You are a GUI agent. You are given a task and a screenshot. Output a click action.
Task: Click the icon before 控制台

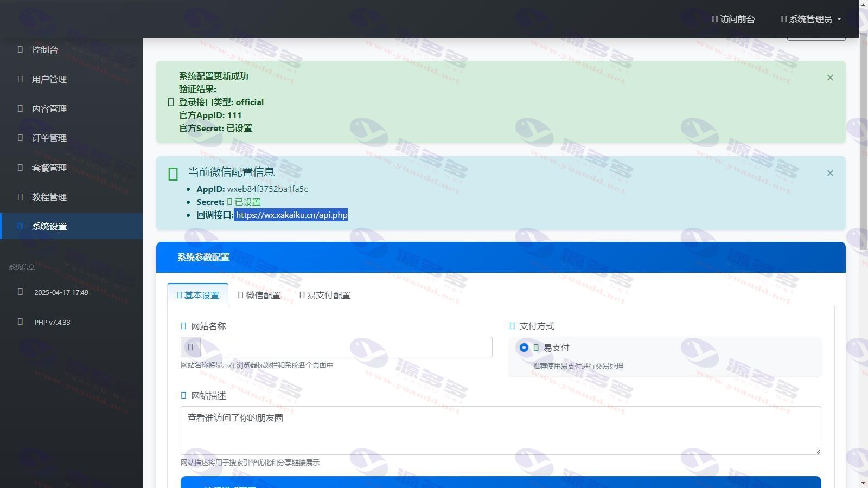tap(20, 49)
